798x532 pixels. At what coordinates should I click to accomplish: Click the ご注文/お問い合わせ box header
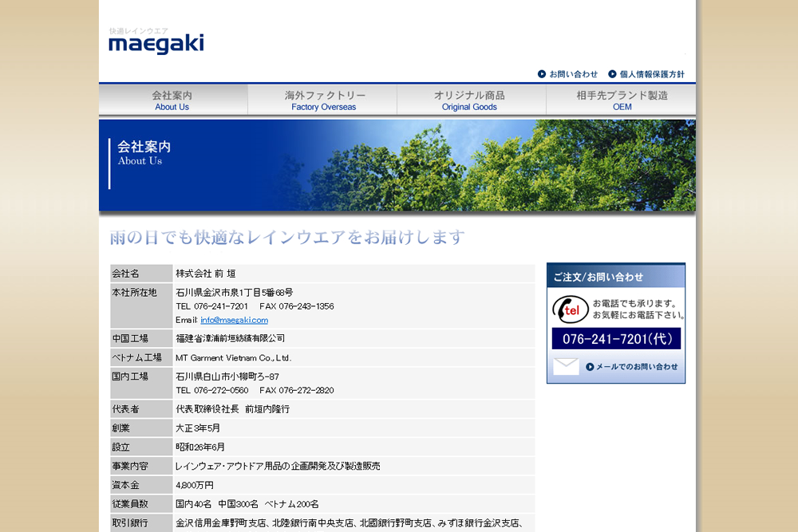[x=616, y=276]
